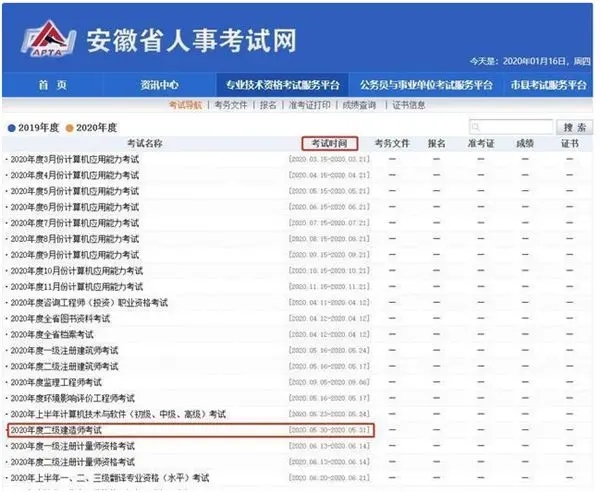Open 公务员与事业单位考试服务平台 tab
This screenshot has height=492, width=600.
click(x=426, y=85)
